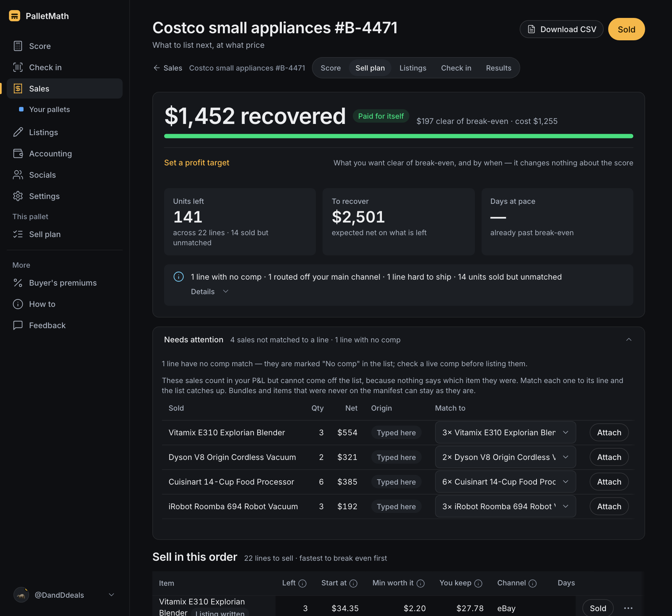Click the info icon next to Min worth it

coord(421,583)
